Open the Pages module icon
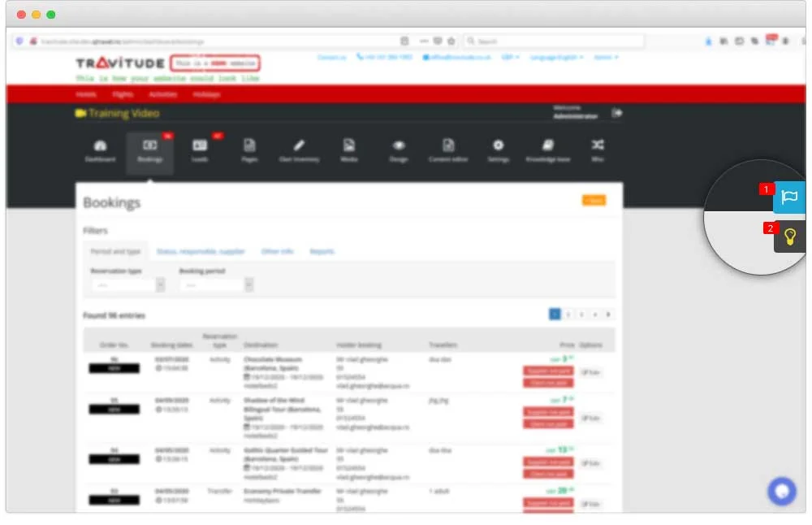The image size is (812, 525). pos(250,150)
